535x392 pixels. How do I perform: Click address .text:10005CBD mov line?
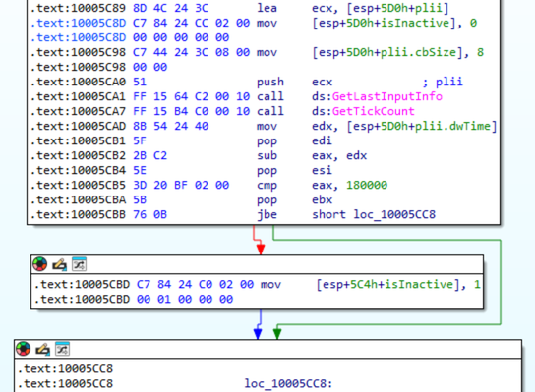click(82, 284)
